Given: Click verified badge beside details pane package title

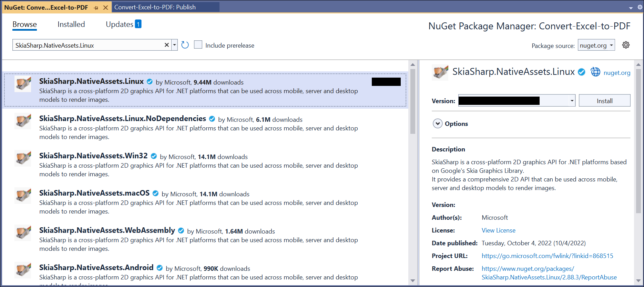Looking at the screenshot, I should 582,72.
